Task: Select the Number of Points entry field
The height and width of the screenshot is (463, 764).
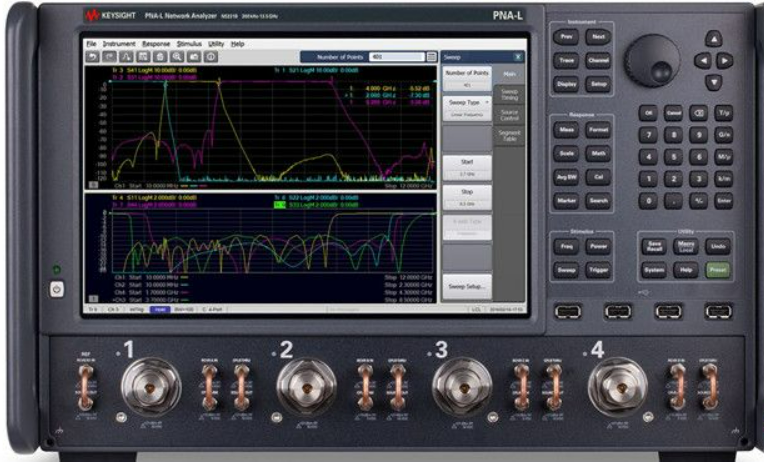Action: [397, 57]
